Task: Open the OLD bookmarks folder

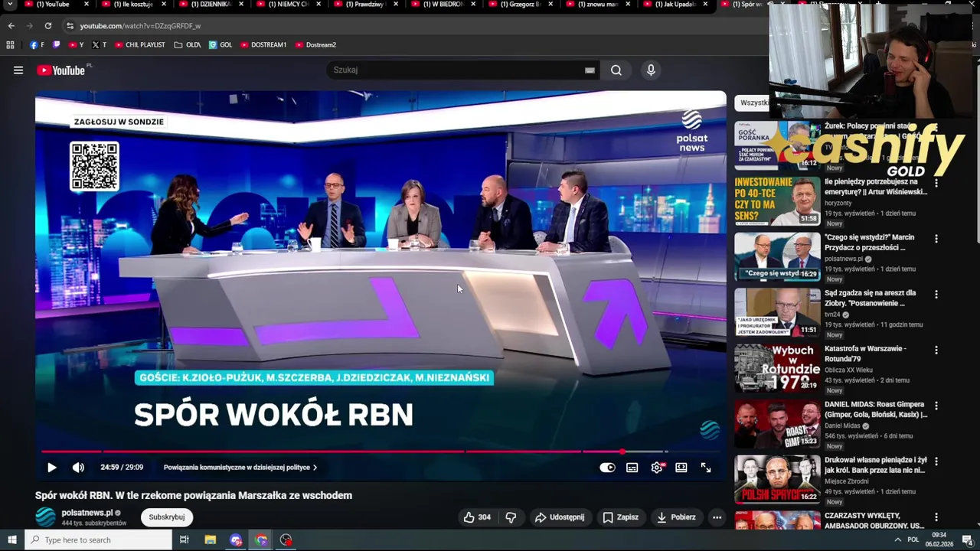Action: coord(188,45)
